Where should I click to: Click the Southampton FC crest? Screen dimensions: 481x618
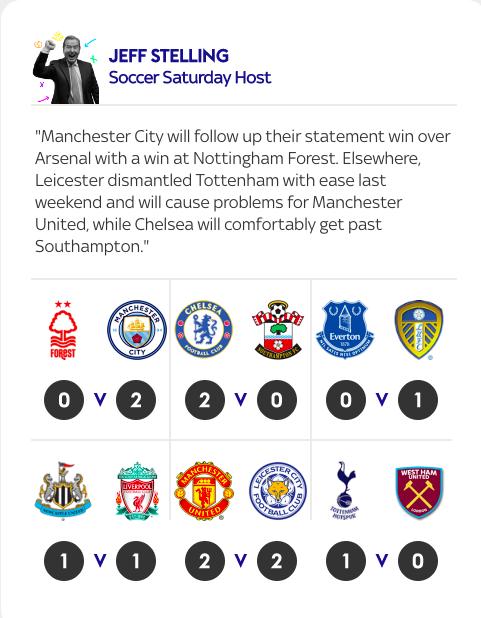pos(278,330)
